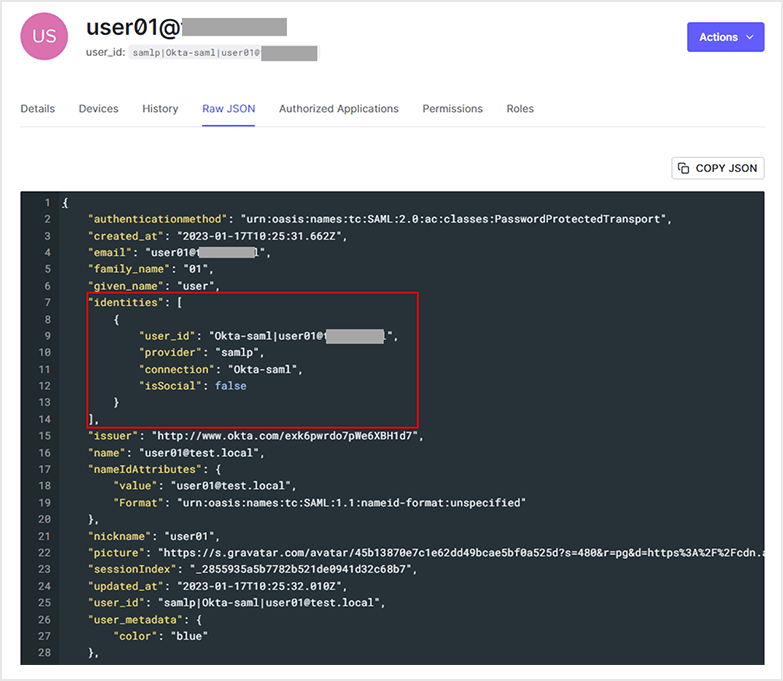Screen dimensions: 783x681
Task: Click the "identities" key in JSON
Action: 124,303
